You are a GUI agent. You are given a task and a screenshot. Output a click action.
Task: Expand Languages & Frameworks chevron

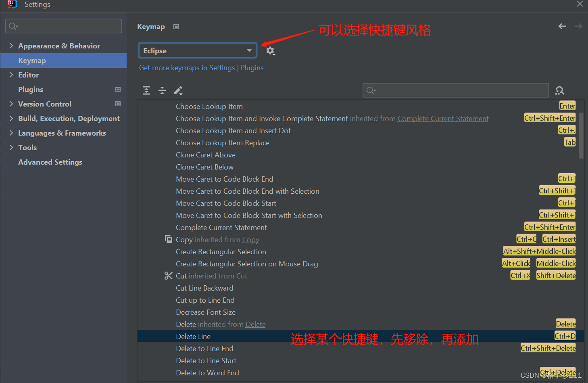[x=11, y=133]
